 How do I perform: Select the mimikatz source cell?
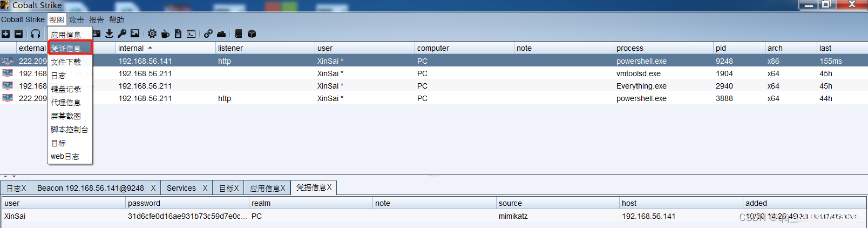[x=558, y=216]
